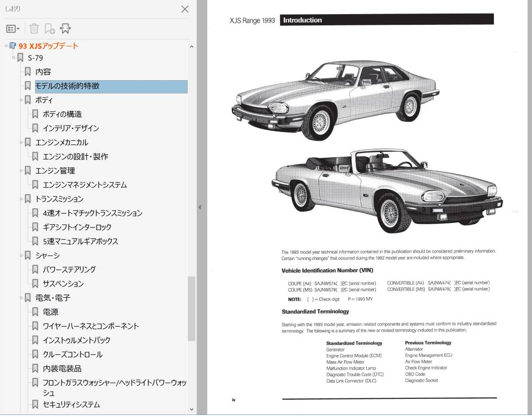The width and height of the screenshot is (532, 417).
Task: Select the 電気・電子 bookmark
Action: point(53,298)
